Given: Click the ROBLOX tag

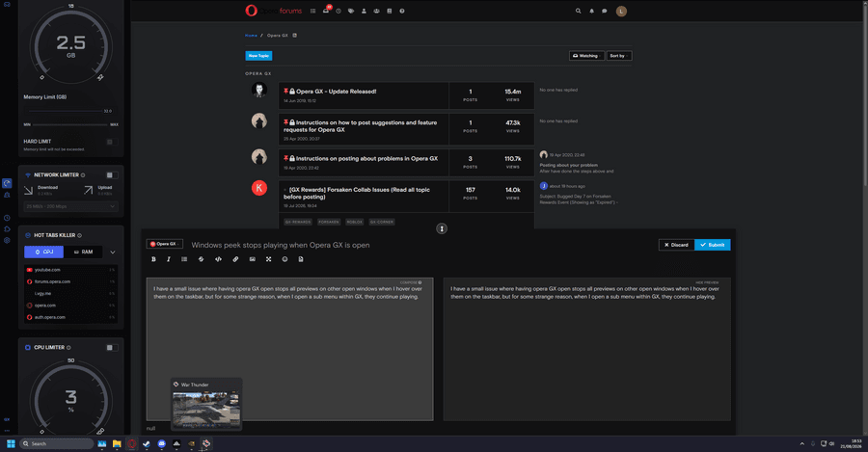Looking at the screenshot, I should coord(354,222).
